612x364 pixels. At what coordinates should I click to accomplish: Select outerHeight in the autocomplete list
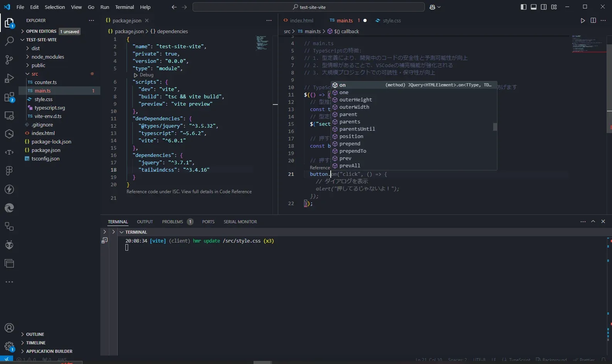point(414,100)
